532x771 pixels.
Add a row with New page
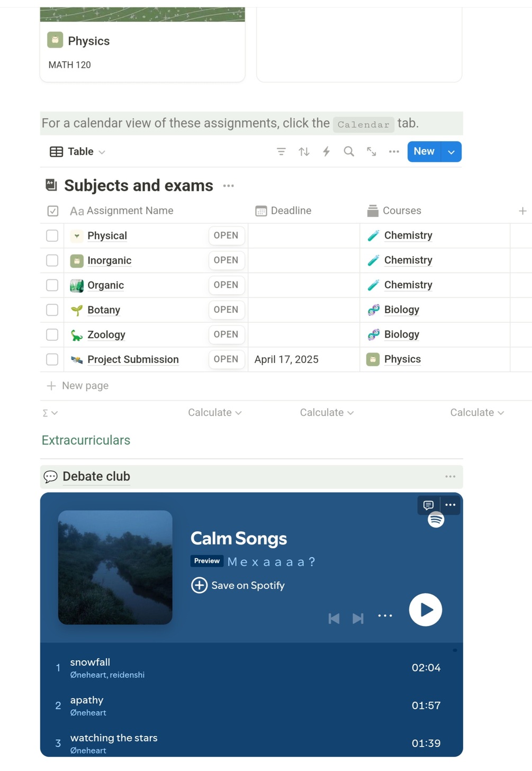85,386
